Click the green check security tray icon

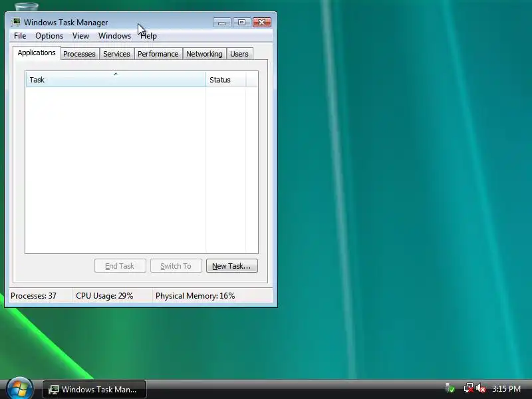click(x=450, y=388)
